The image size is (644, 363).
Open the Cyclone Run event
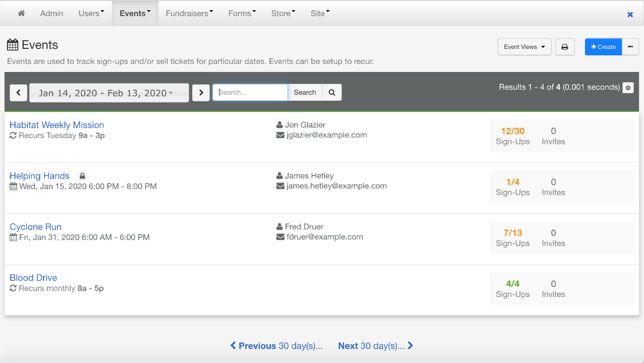point(35,227)
